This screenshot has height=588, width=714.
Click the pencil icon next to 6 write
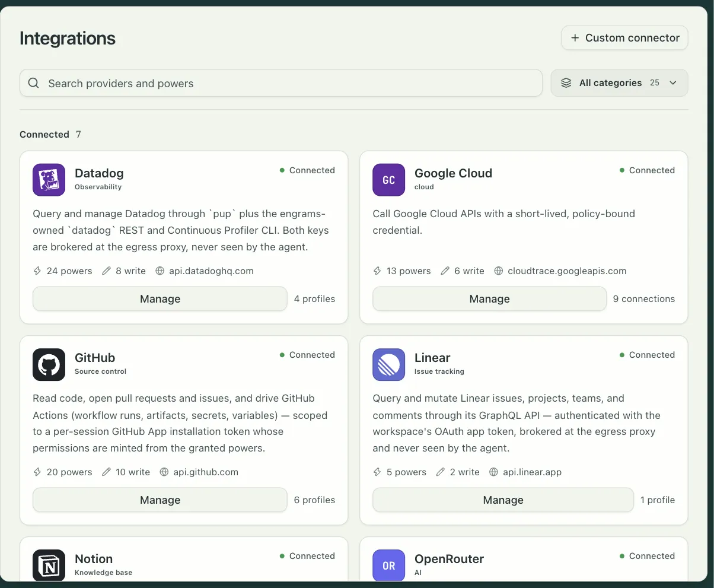click(x=445, y=271)
